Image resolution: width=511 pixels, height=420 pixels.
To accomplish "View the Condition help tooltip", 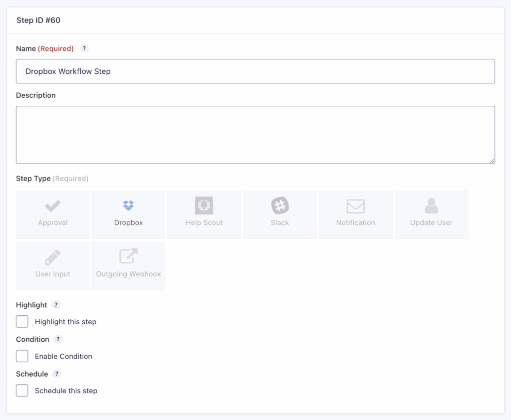I will tap(57, 339).
